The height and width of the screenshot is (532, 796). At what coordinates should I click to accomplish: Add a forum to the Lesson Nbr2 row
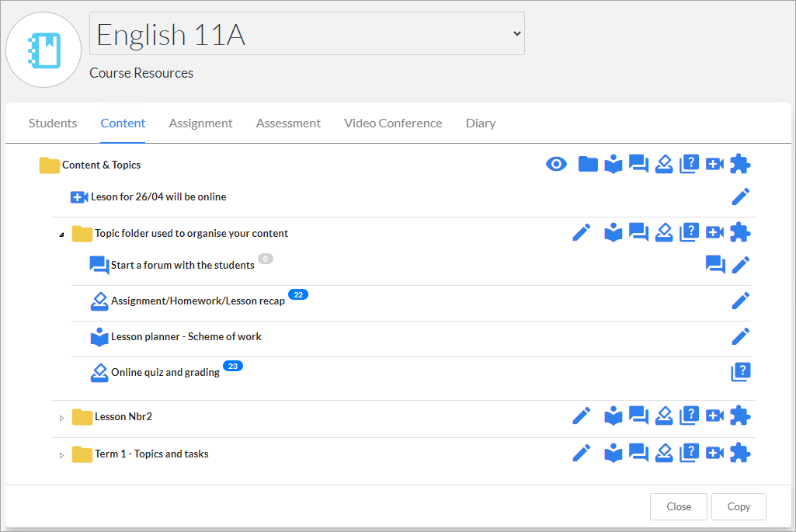pyautogui.click(x=638, y=416)
